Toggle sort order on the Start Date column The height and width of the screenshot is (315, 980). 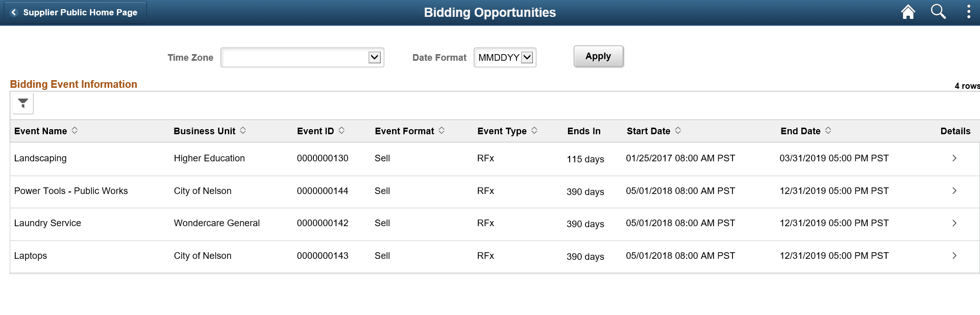coord(678,130)
